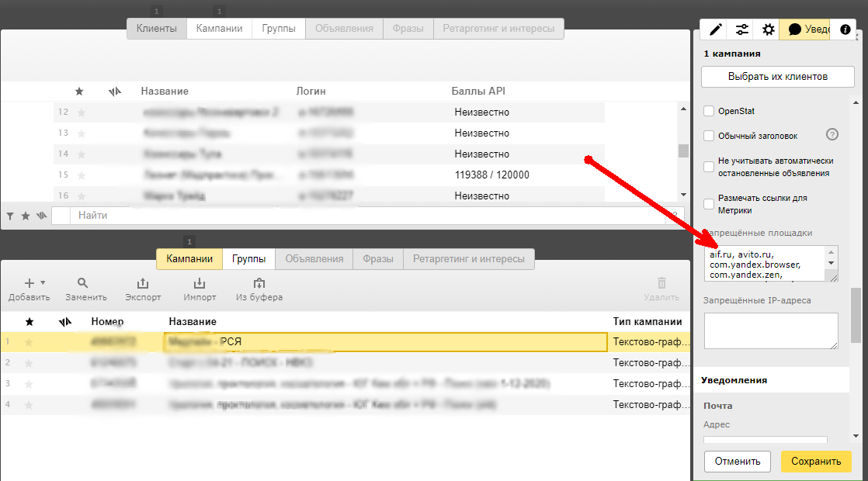This screenshot has height=481, width=868.
Task: Click the star column header in clients table
Action: [79, 92]
